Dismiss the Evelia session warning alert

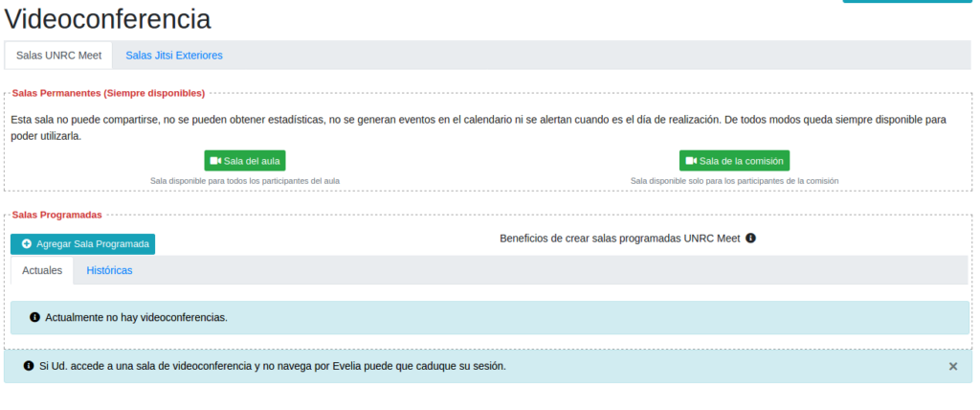tap(953, 367)
